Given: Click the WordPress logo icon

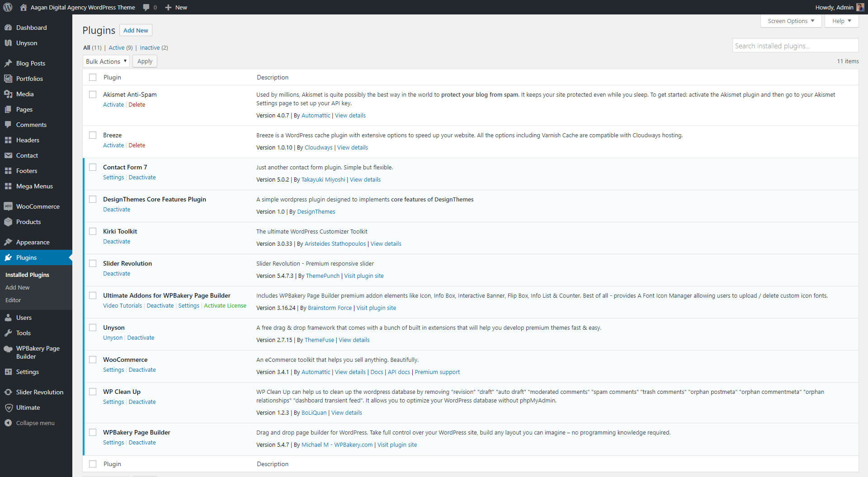Looking at the screenshot, I should [8, 7].
